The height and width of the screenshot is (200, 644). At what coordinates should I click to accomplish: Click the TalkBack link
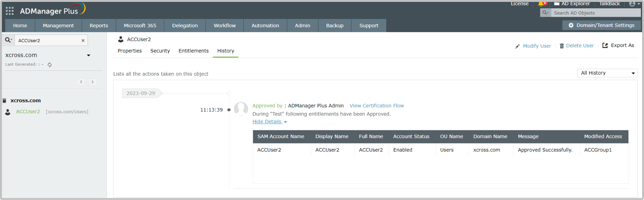tap(609, 4)
